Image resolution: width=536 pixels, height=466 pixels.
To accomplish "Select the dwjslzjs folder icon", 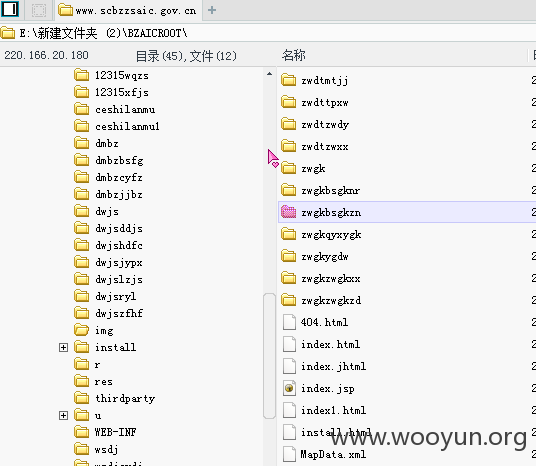I will [x=82, y=279].
